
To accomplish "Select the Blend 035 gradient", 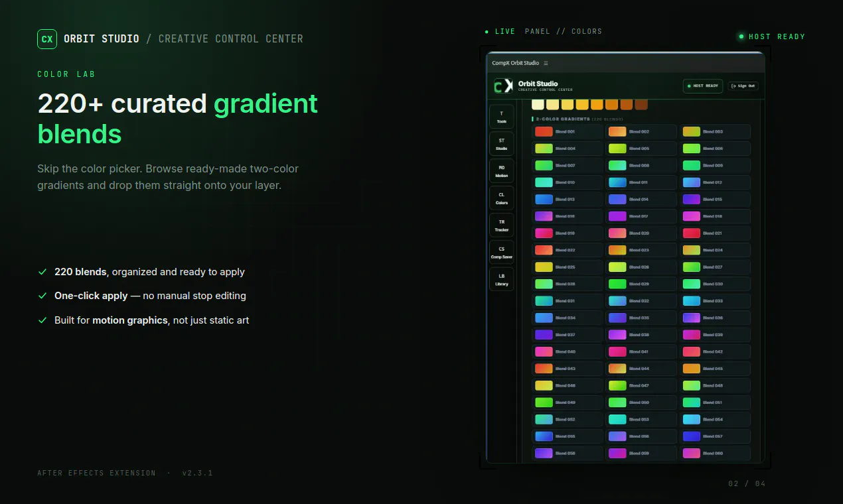I will [641, 318].
